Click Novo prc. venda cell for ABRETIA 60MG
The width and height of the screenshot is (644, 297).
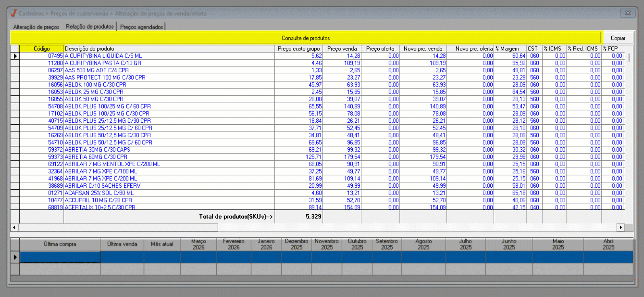423,157
